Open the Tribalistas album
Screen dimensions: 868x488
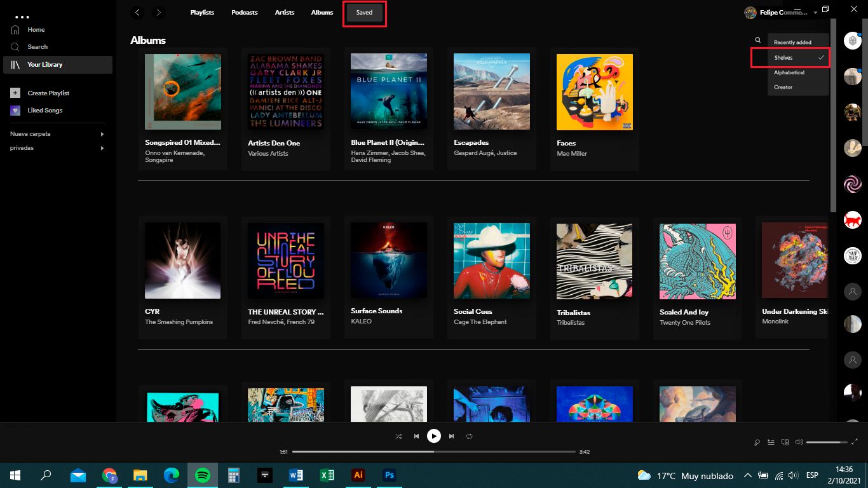pyautogui.click(x=594, y=261)
